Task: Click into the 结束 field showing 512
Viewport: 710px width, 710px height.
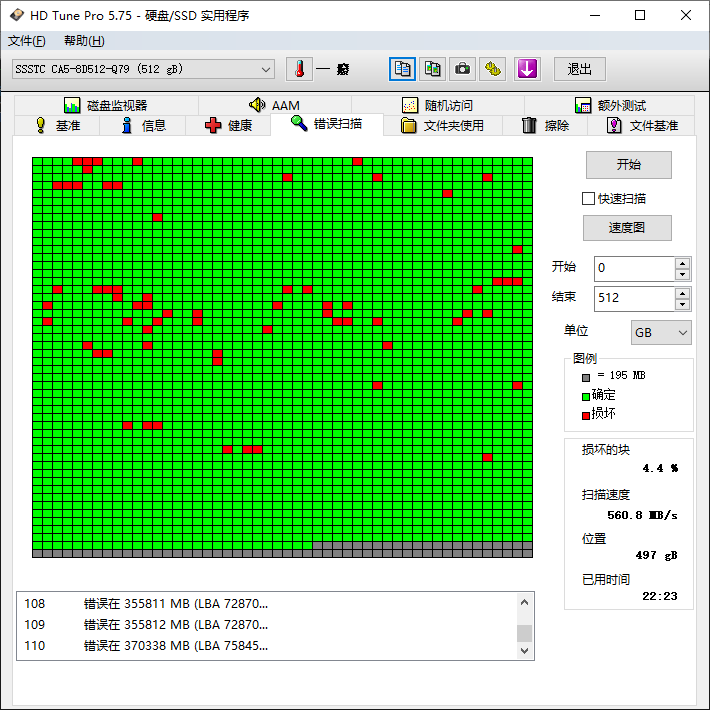Action: point(633,298)
